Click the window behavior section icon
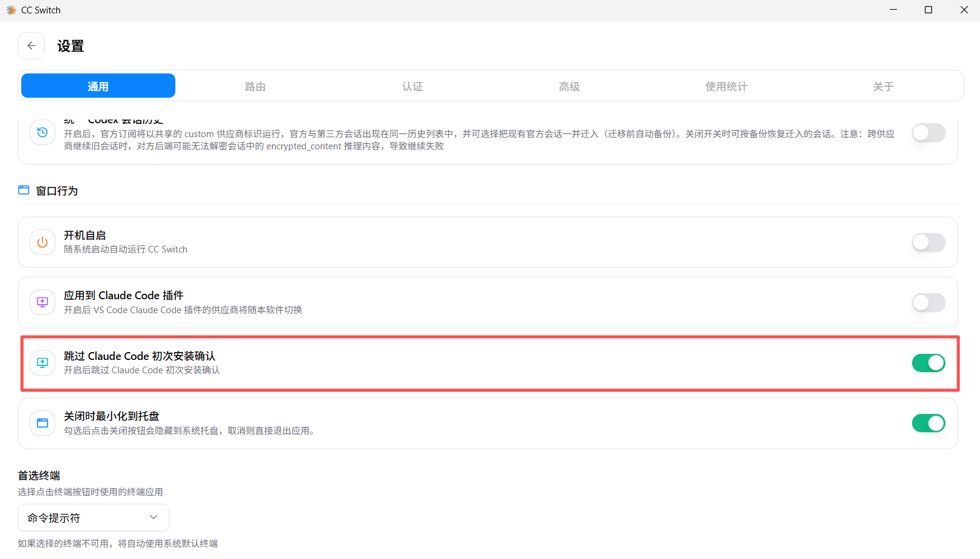Screen dimensions: 980x559 point(24,190)
